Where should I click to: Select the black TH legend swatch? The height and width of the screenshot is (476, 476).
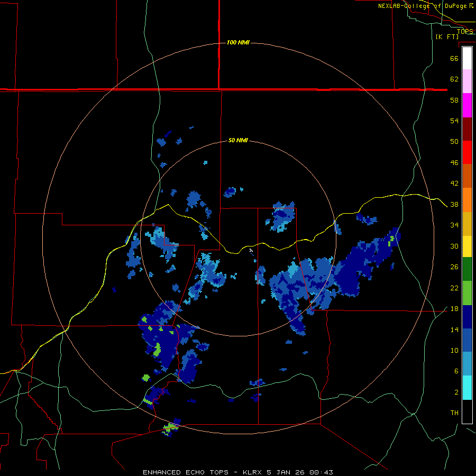point(467,411)
